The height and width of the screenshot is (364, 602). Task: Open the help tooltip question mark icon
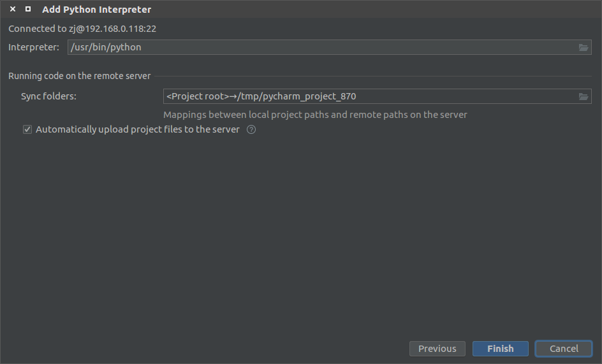click(251, 130)
